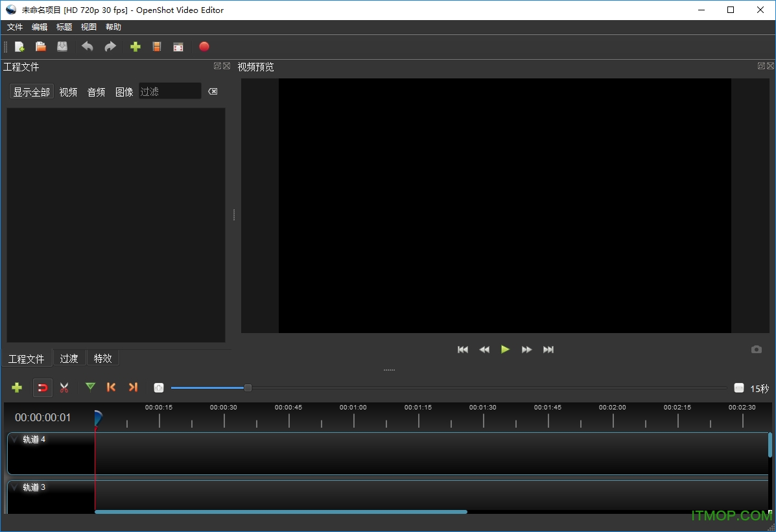Click the timeline zoom slider handle
The image size is (776, 532).
click(x=248, y=387)
